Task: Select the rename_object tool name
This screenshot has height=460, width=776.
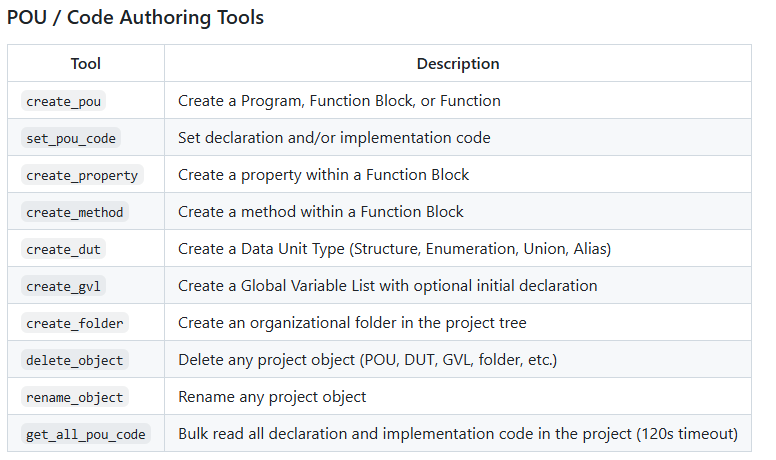Action: tap(76, 397)
